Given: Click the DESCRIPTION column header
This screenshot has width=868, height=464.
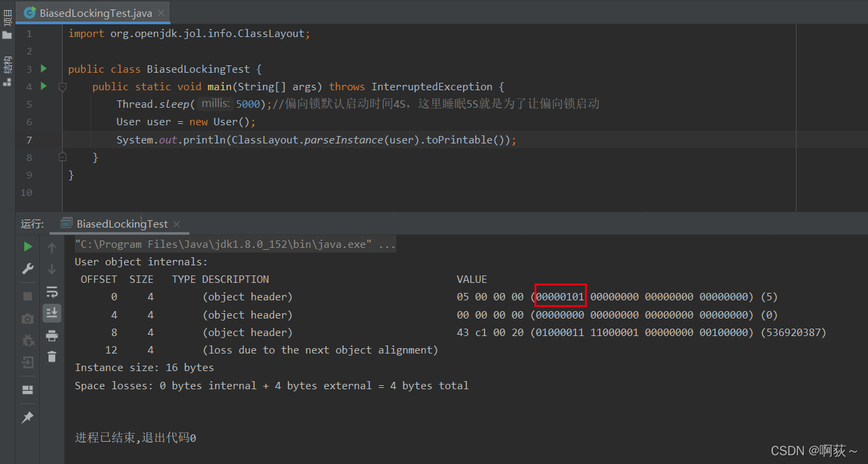Looking at the screenshot, I should coord(235,279).
